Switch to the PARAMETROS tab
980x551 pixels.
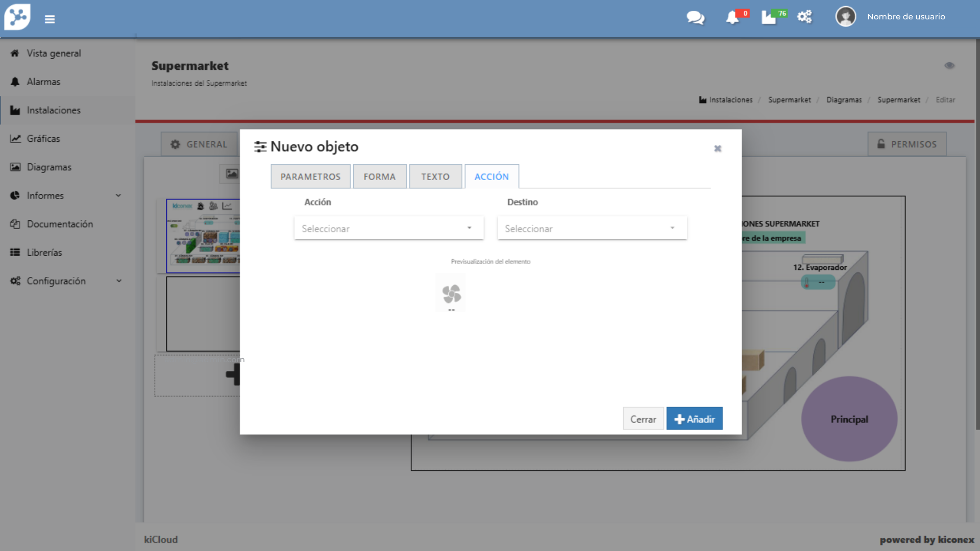coord(310,177)
